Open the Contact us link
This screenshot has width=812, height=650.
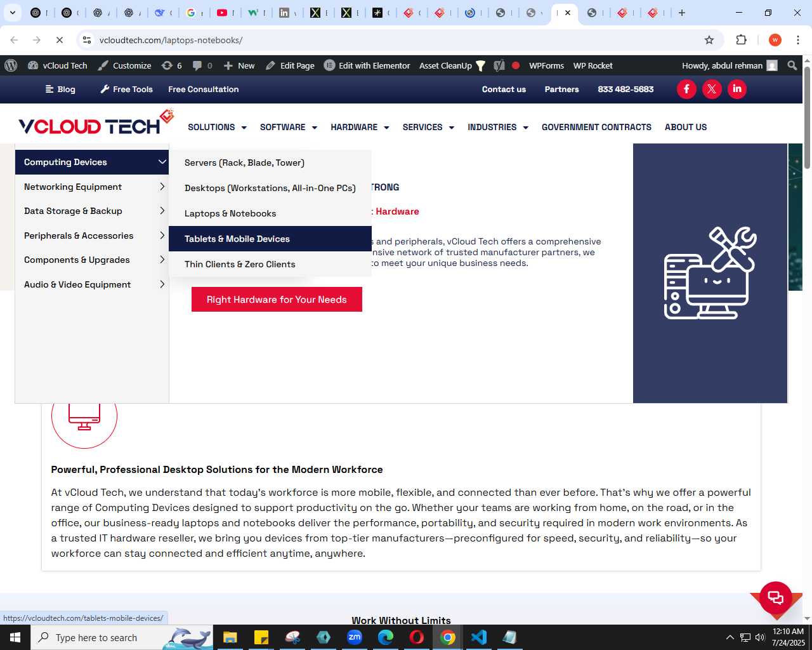504,89
